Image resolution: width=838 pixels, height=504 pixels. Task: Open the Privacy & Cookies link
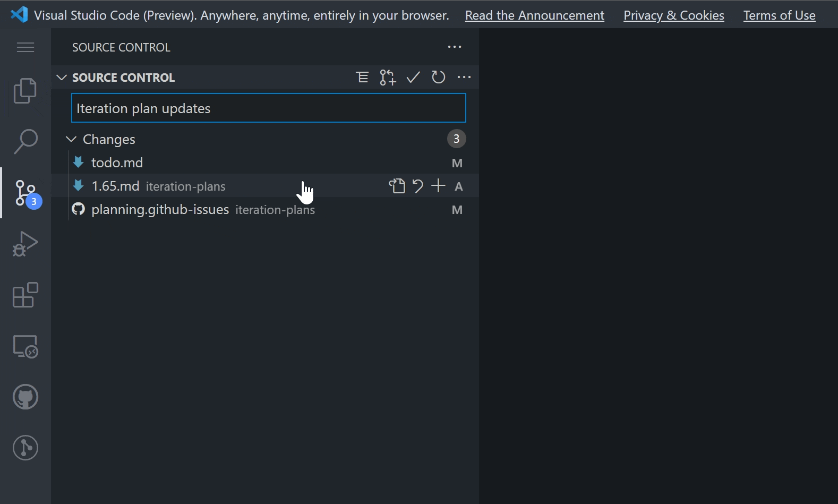point(674,15)
